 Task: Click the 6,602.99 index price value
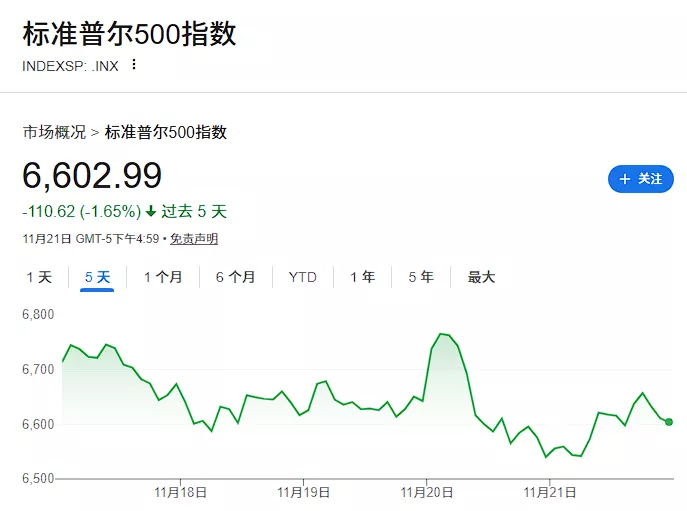[92, 176]
